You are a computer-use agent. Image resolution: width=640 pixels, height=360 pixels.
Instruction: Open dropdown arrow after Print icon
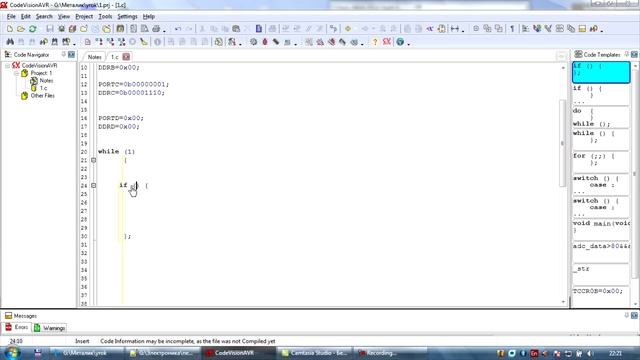click(164, 31)
